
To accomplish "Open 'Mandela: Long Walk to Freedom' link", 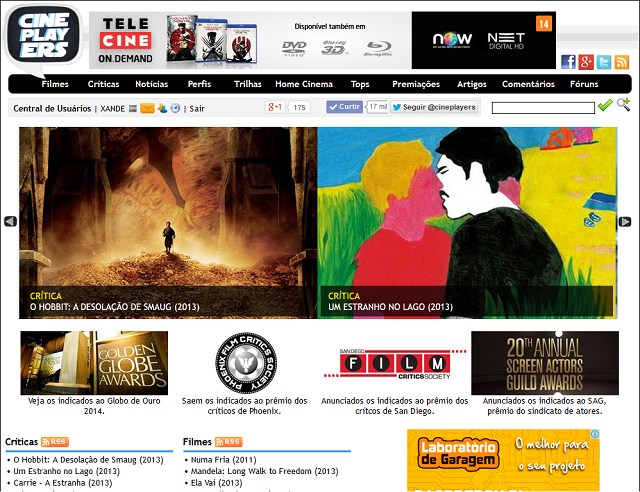I will (264, 471).
